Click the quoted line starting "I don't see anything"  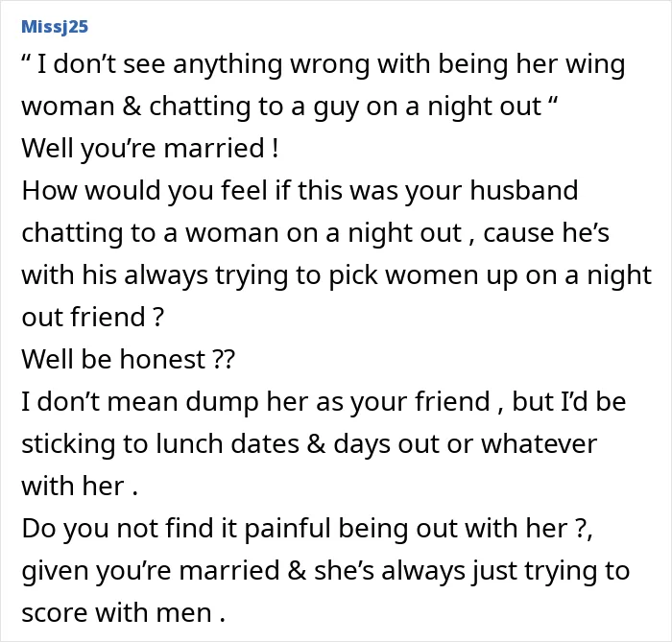click(324, 65)
